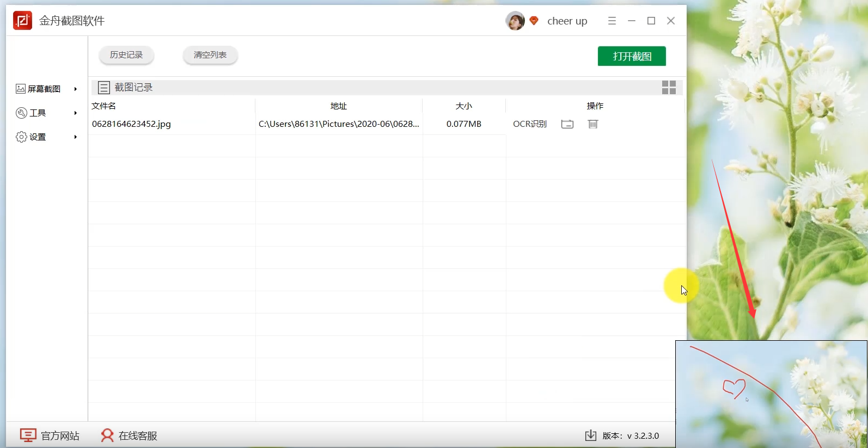Screen dimensions: 868x448
Task: Expand the 屏幕截图 submenu arrow
Action: pyautogui.click(x=76, y=89)
